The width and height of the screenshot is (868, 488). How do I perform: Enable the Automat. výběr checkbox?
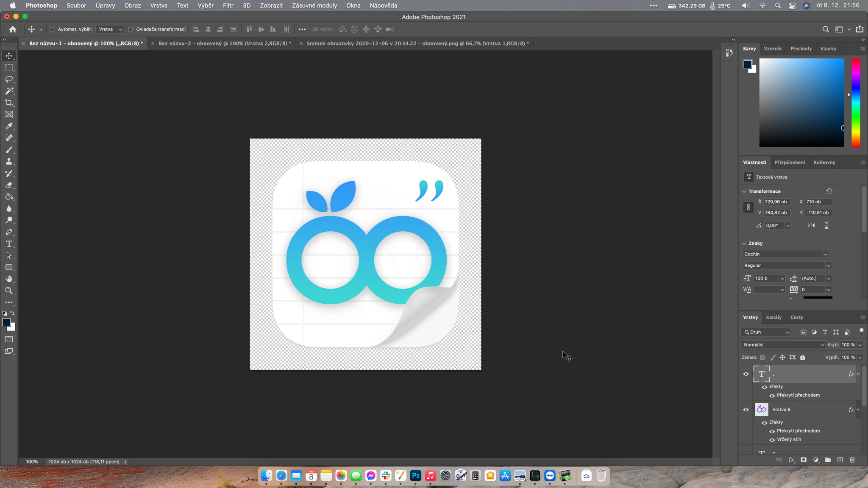pyautogui.click(x=52, y=29)
